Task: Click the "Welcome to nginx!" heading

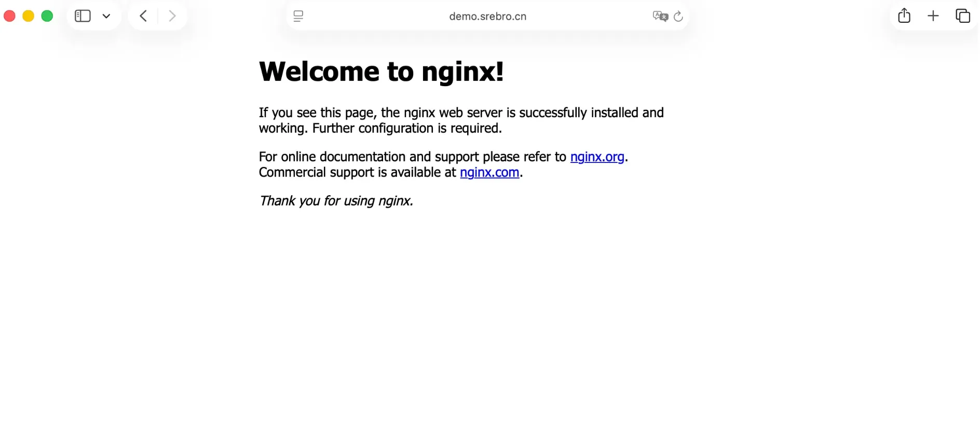Action: [x=382, y=72]
